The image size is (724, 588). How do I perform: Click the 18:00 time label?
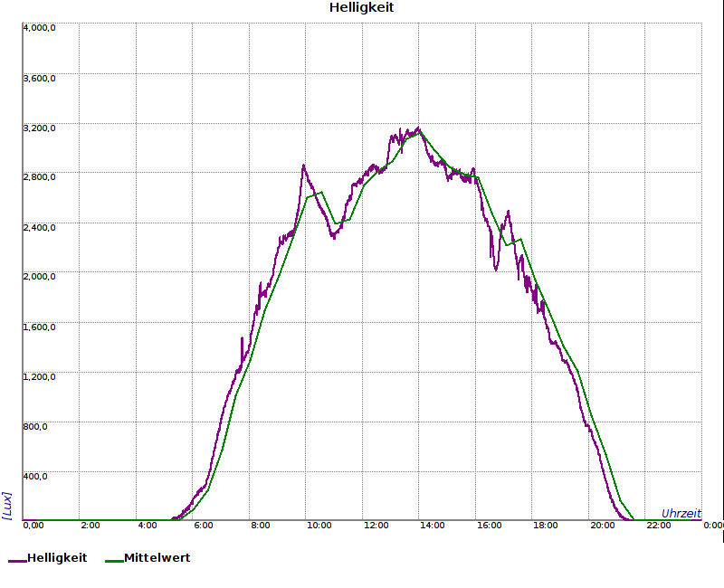click(546, 526)
